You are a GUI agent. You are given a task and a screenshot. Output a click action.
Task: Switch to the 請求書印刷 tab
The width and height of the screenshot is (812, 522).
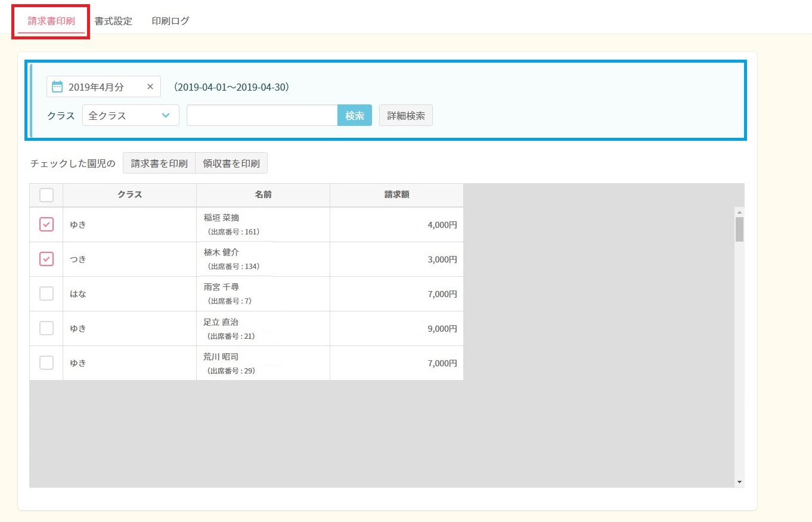coord(51,21)
